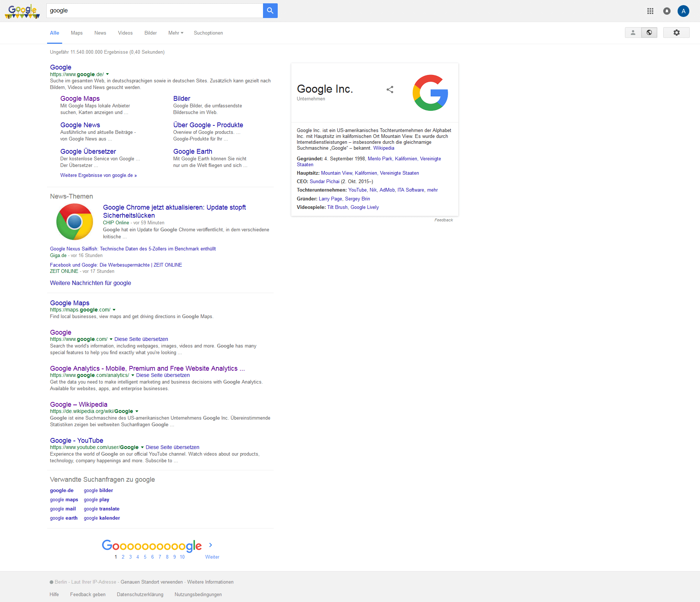The image size is (700, 602).
Task: Click Genauen Standort verwenden
Action: tap(152, 582)
